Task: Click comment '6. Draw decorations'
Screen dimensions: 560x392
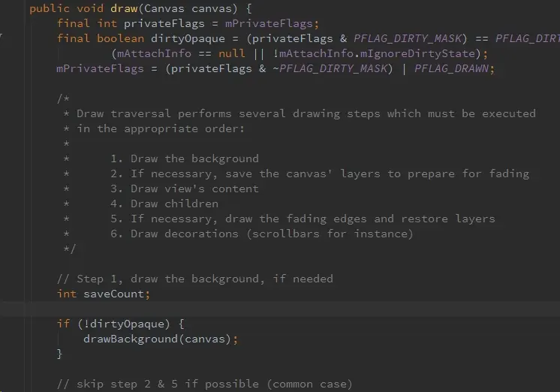Action: (x=262, y=234)
